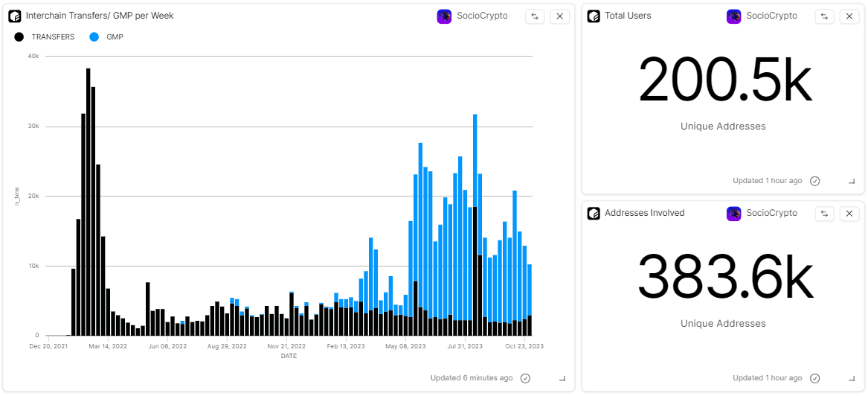The height and width of the screenshot is (396, 868).
Task: Click resize handle corner of Addresses Involved panel
Action: tap(852, 379)
